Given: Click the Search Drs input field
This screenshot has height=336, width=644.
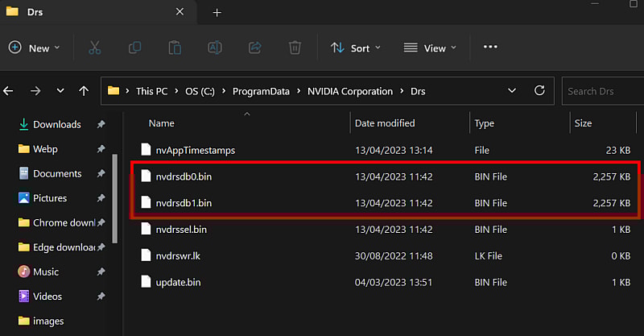Looking at the screenshot, I should pos(603,91).
